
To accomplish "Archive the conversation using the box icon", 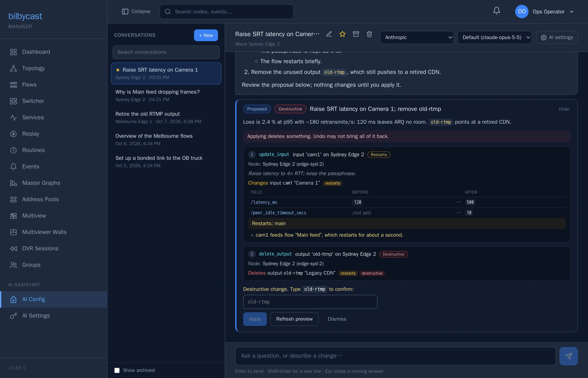I will coord(356,34).
